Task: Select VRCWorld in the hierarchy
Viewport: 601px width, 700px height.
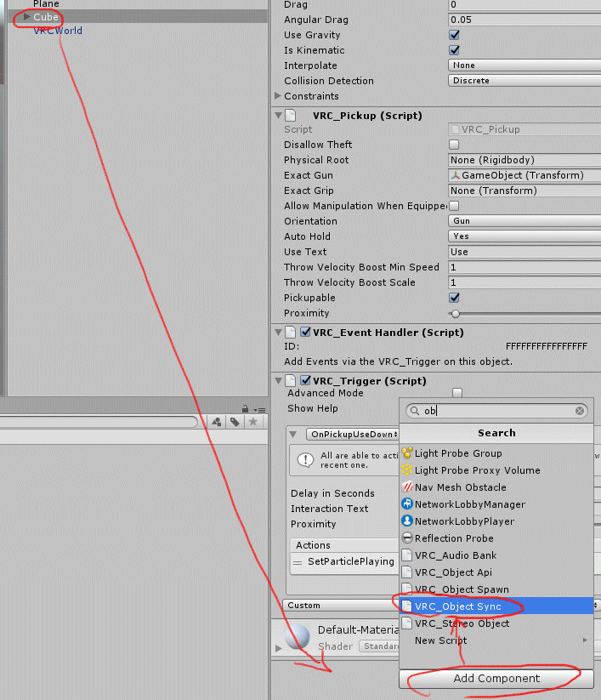Action: pyautogui.click(x=58, y=31)
